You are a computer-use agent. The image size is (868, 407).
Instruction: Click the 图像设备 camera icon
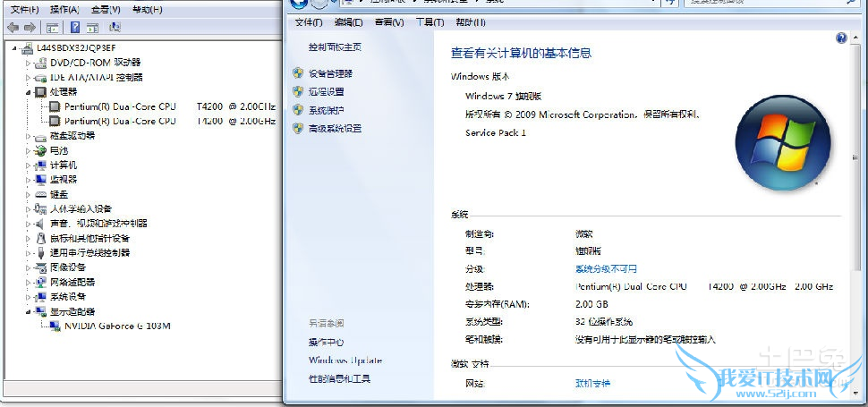(40, 267)
